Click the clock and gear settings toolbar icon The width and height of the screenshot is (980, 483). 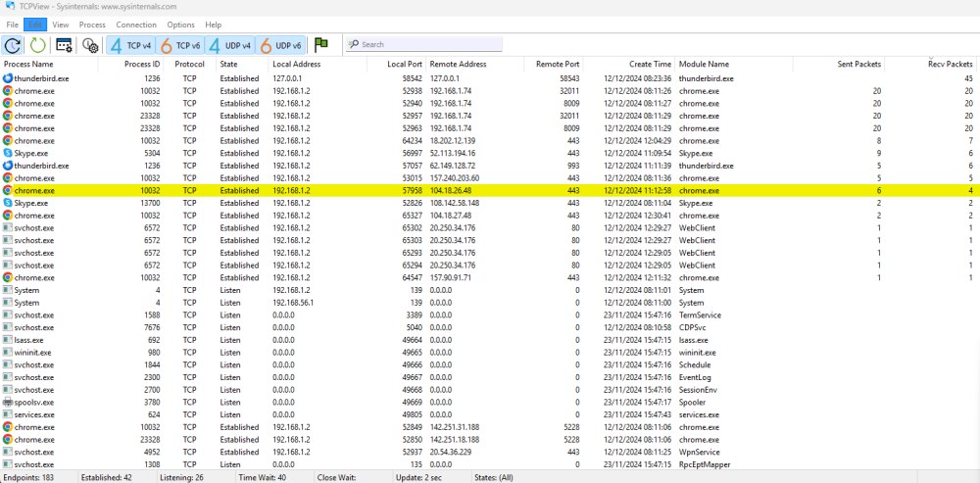tap(90, 44)
